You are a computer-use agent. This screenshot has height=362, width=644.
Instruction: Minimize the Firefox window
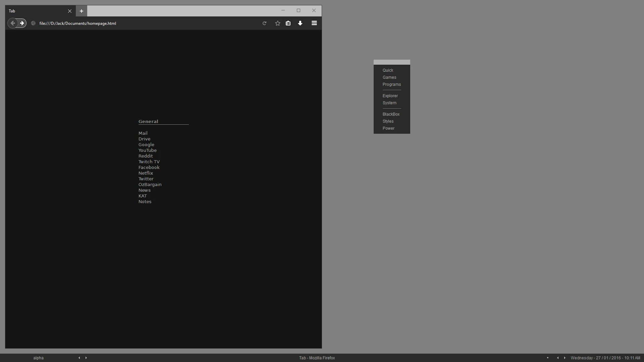coord(283,10)
